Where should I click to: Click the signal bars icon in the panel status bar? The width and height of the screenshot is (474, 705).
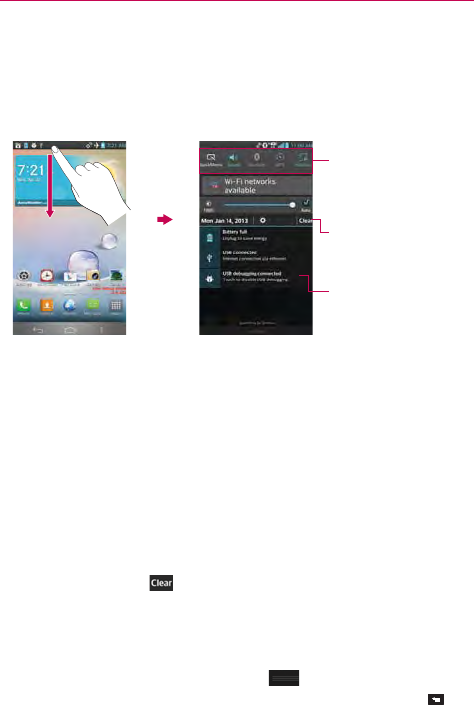[x=282, y=145]
